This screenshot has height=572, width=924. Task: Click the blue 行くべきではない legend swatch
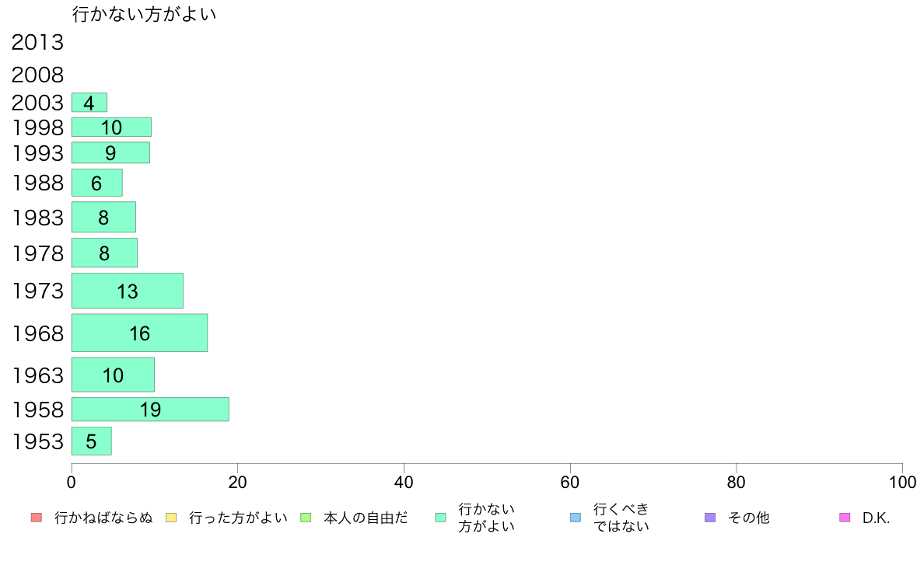576,518
